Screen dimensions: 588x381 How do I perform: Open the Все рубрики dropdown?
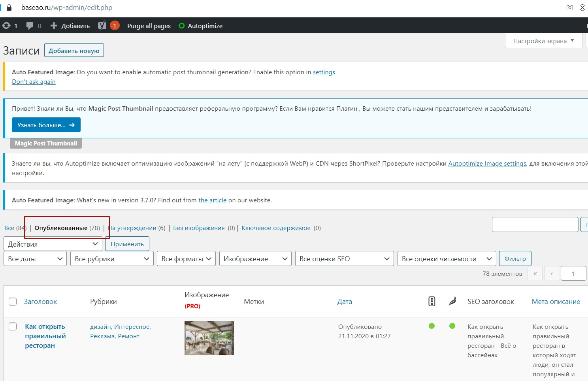pyautogui.click(x=112, y=259)
